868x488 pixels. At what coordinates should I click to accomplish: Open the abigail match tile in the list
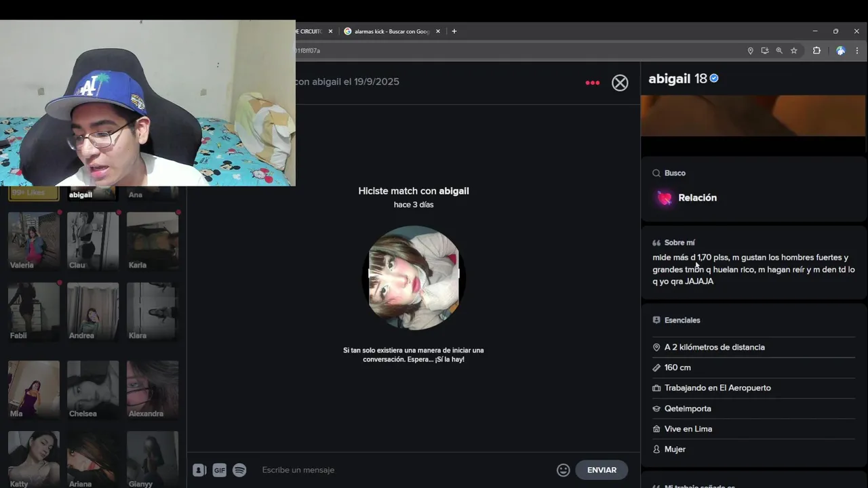[93, 194]
